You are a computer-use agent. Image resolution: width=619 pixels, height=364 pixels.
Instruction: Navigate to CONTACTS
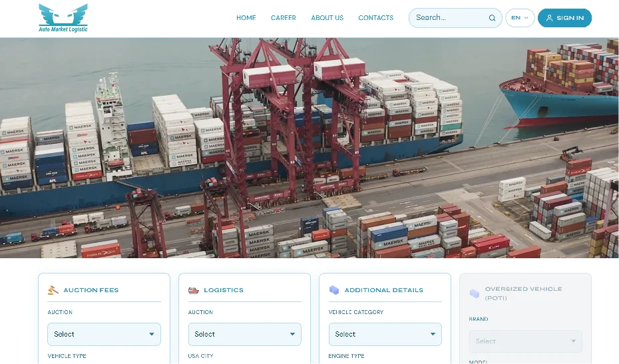[x=375, y=18]
